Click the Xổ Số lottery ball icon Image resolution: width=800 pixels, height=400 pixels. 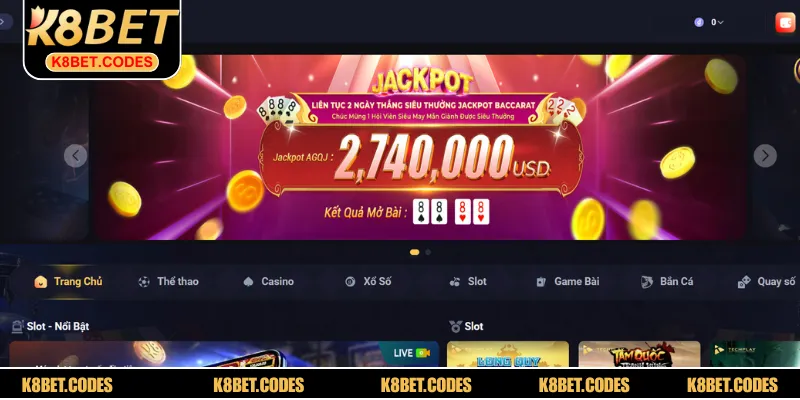[350, 282]
